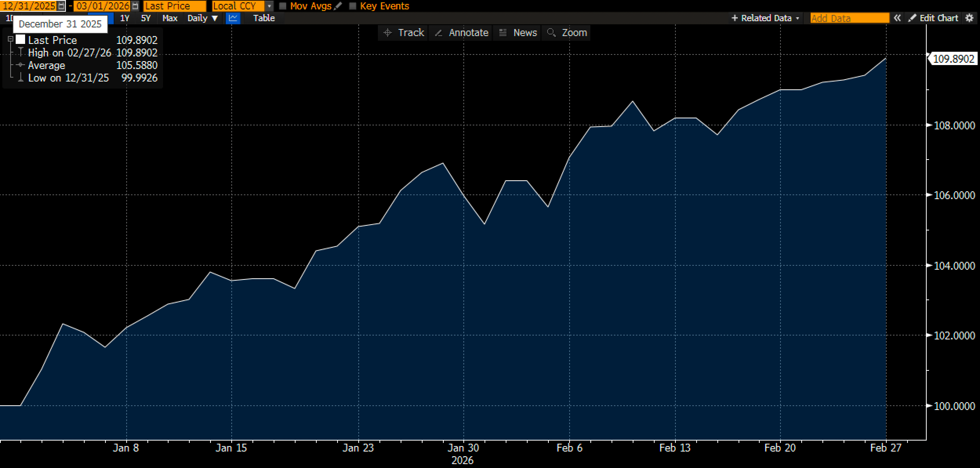This screenshot has height=468, width=980.
Task: Open chart settings gear icon
Action: click(969, 18)
